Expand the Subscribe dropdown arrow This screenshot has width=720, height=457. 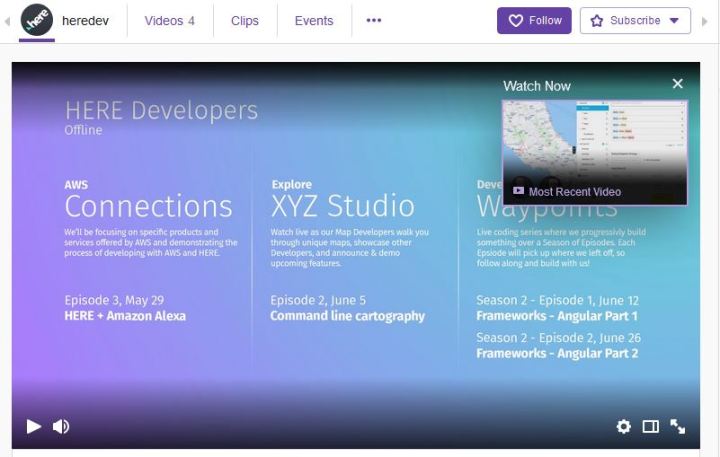pyautogui.click(x=674, y=21)
